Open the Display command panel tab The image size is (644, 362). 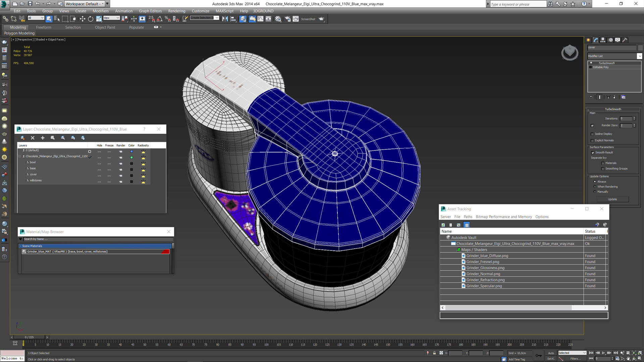coord(618,40)
